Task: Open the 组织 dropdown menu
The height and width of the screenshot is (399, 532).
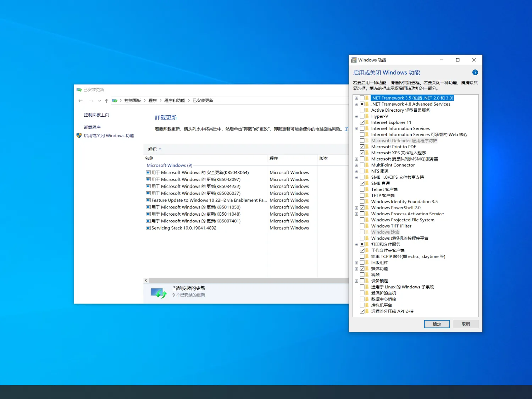Action: coord(154,149)
